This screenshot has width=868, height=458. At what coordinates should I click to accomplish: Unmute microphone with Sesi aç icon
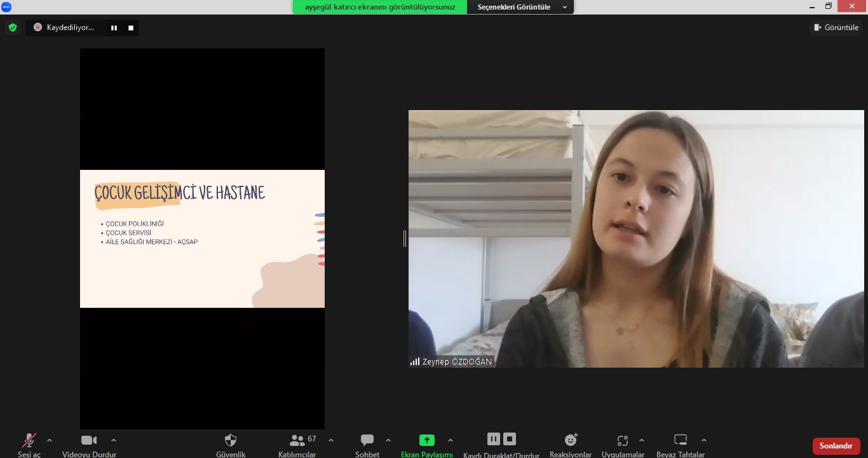pyautogui.click(x=29, y=440)
